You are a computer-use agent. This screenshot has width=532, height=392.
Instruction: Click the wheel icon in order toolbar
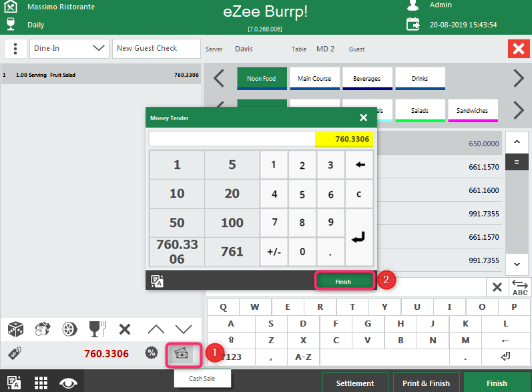pos(69,329)
